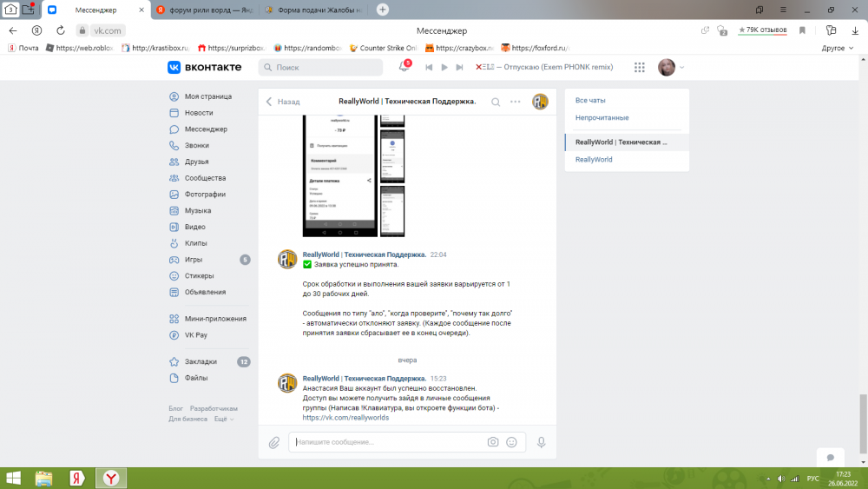Screen dimensions: 868x489
Task: Open Закладки in sidebar
Action: pos(201,361)
